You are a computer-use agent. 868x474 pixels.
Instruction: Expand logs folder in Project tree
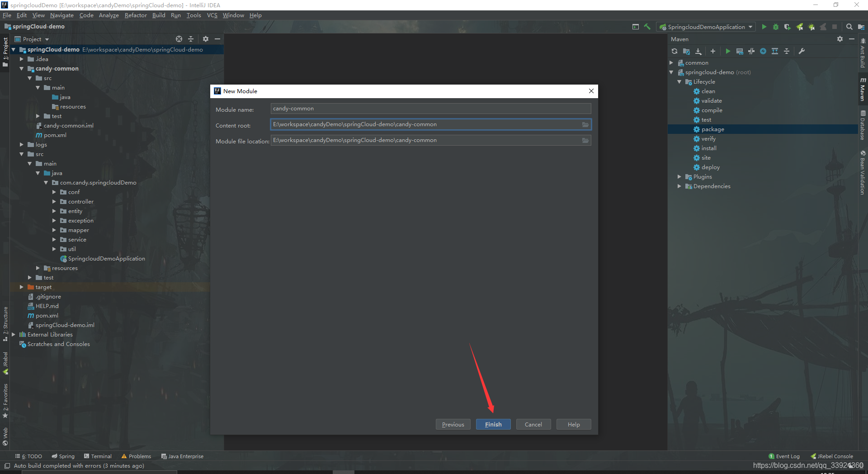pyautogui.click(x=21, y=145)
